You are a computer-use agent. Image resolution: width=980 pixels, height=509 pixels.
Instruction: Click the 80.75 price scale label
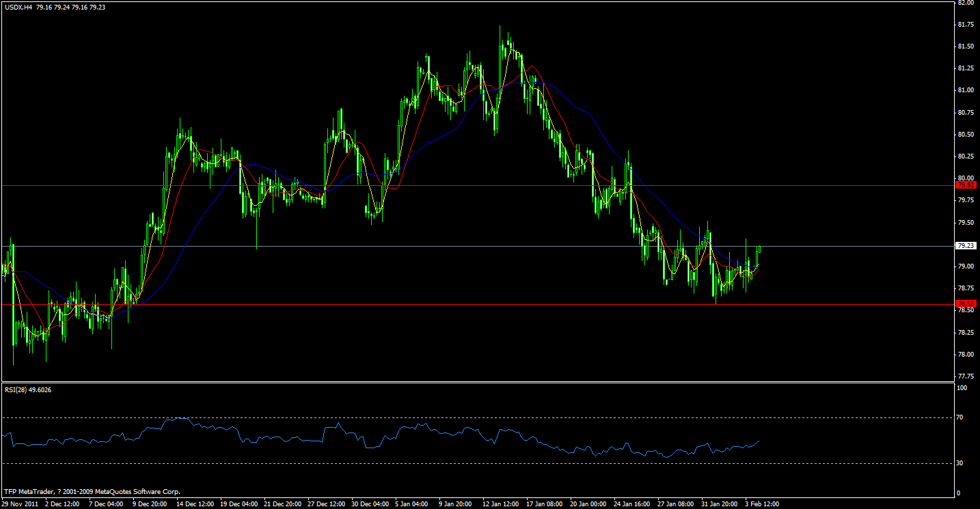(966, 112)
